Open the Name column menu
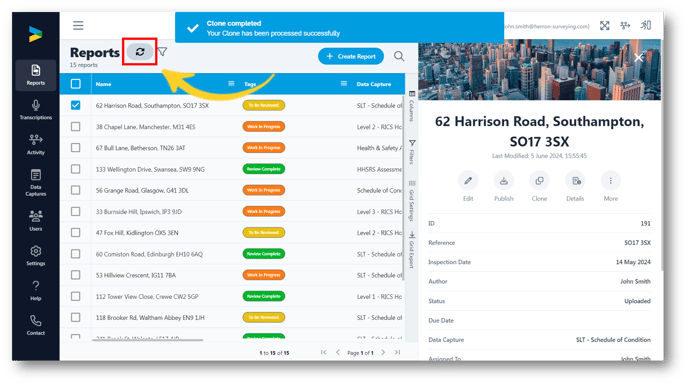Screen dimensions: 688x385 click(x=231, y=83)
